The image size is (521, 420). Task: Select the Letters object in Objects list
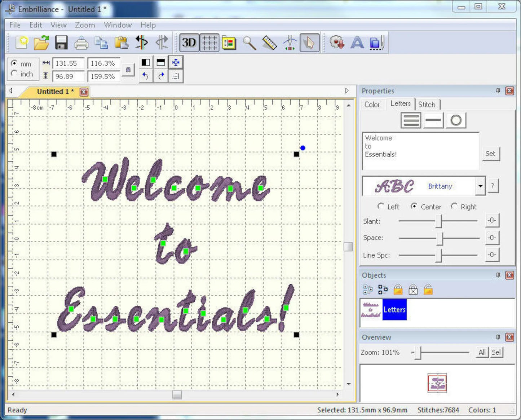pyautogui.click(x=394, y=309)
